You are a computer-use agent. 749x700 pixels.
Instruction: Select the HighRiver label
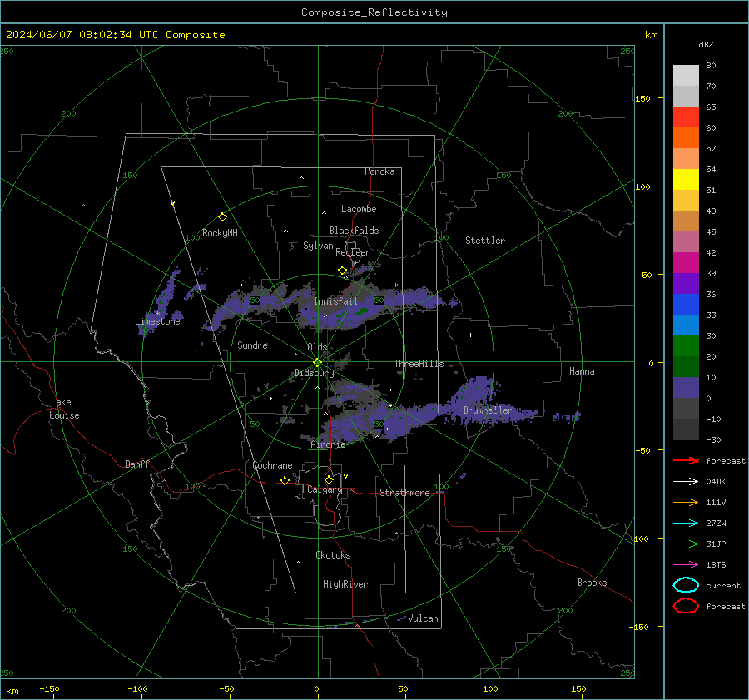[x=345, y=584]
